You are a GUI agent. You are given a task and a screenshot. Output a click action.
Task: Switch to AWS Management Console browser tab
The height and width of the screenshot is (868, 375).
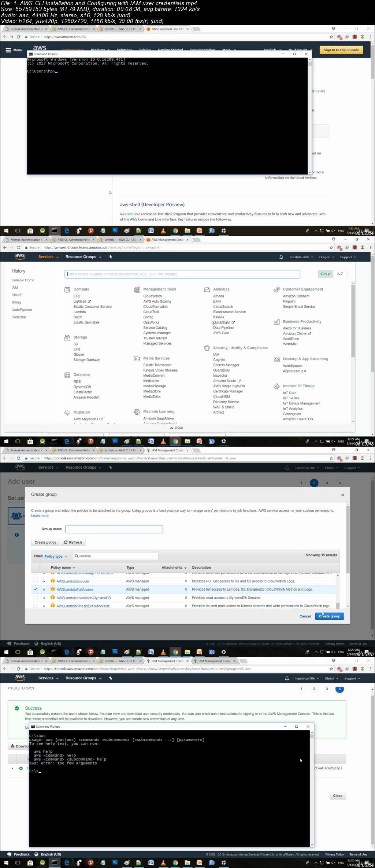[168, 240]
